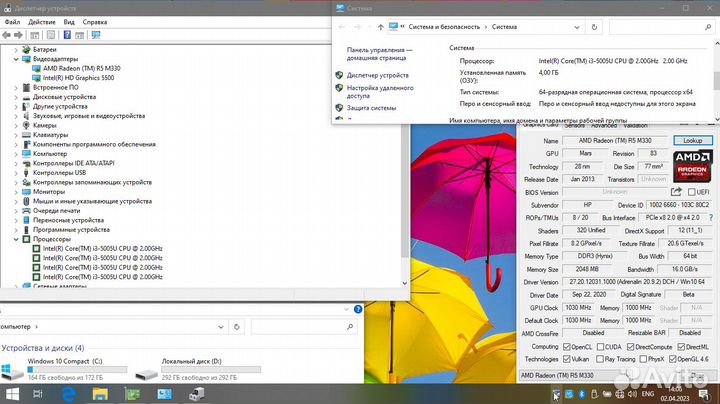Collapse Устройства и диски section header

pyautogui.click(x=43, y=348)
